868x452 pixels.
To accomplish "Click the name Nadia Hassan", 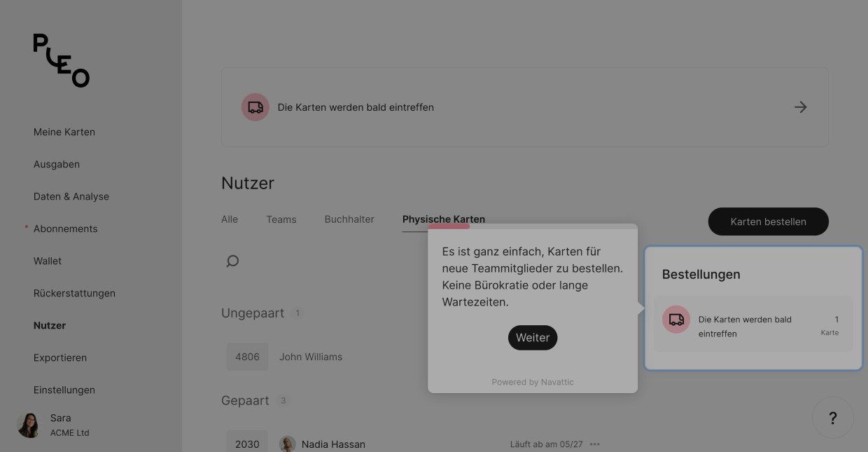I will click(333, 444).
